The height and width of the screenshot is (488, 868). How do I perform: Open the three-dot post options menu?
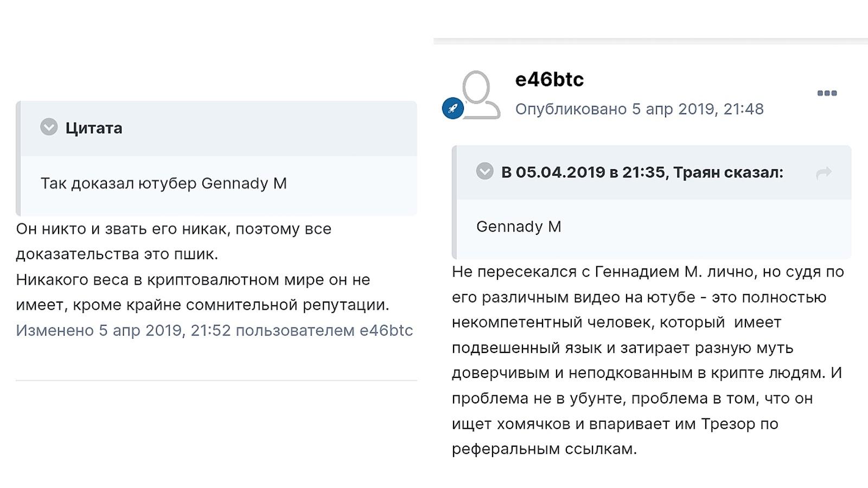coord(827,93)
